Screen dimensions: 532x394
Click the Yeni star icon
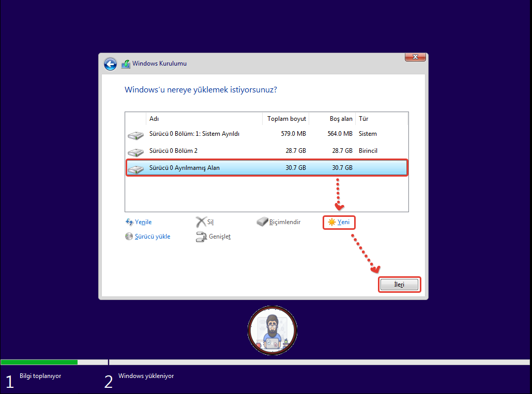pos(331,222)
